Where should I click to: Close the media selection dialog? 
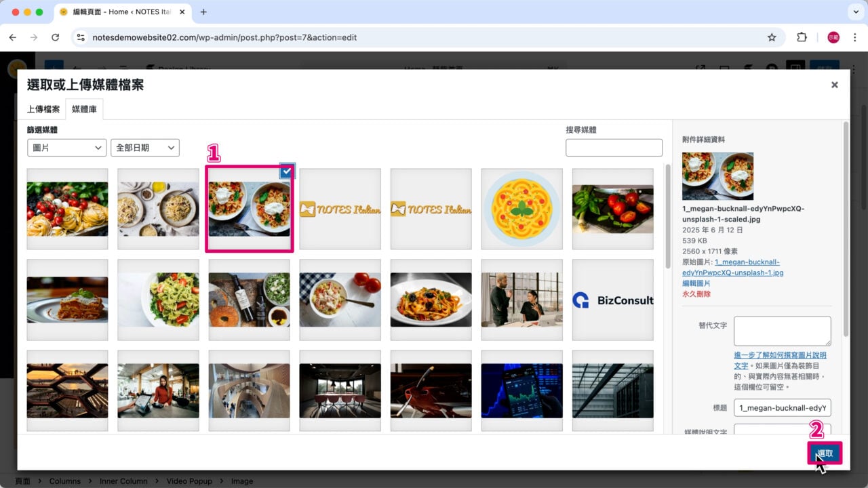click(834, 85)
